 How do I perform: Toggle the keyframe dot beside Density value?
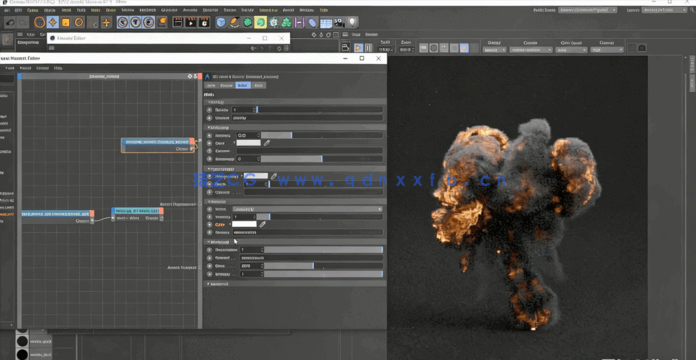(x=210, y=110)
